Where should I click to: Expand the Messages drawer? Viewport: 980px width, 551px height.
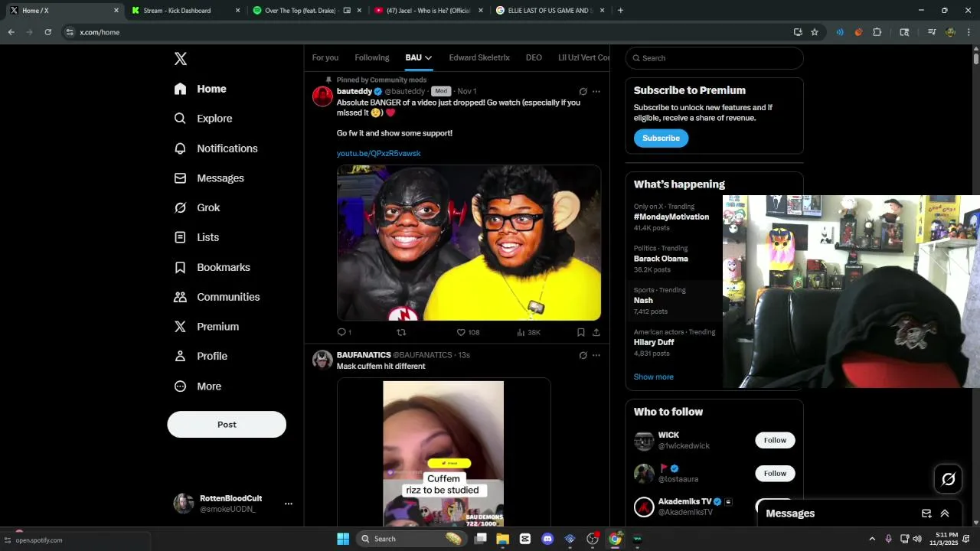click(945, 514)
